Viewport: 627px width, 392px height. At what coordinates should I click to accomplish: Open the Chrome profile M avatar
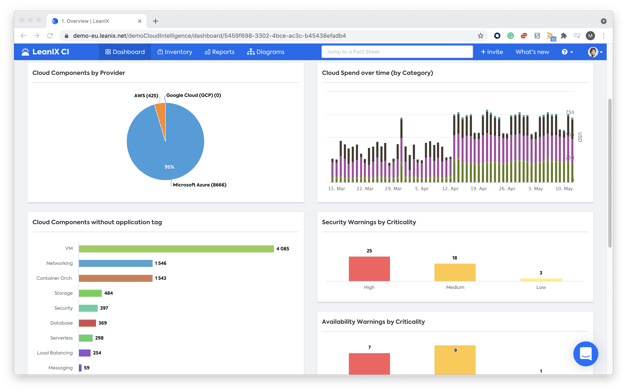(x=590, y=36)
